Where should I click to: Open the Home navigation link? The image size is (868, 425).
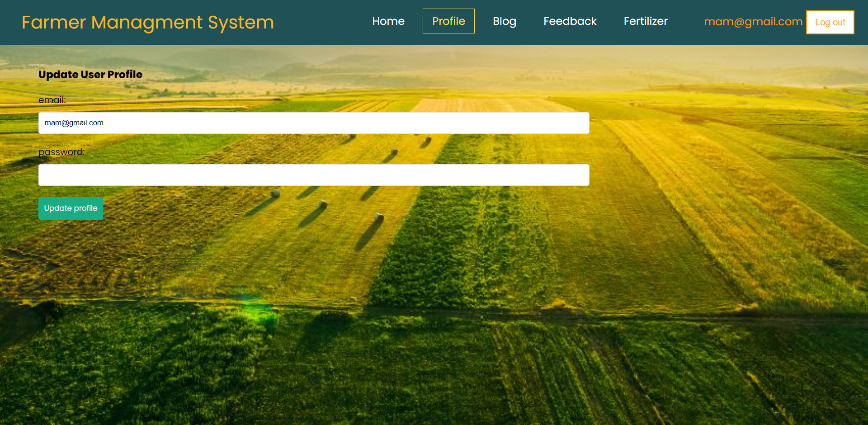388,21
